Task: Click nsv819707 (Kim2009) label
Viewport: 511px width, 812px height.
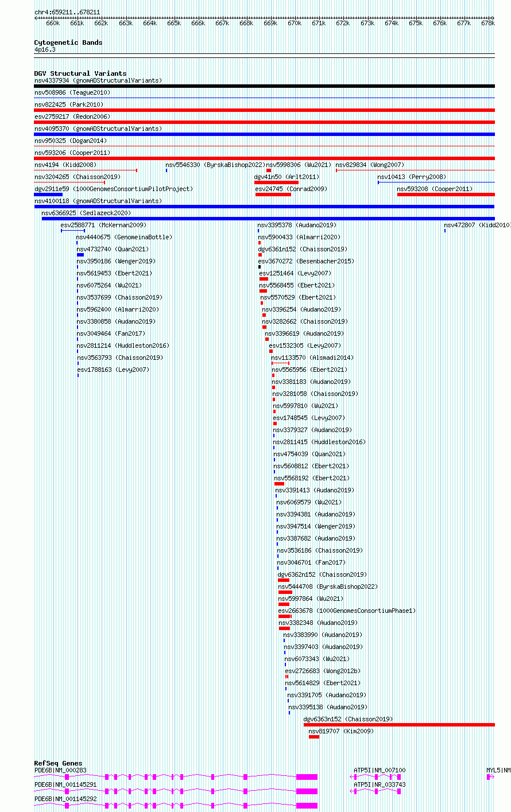Action: pos(341,731)
